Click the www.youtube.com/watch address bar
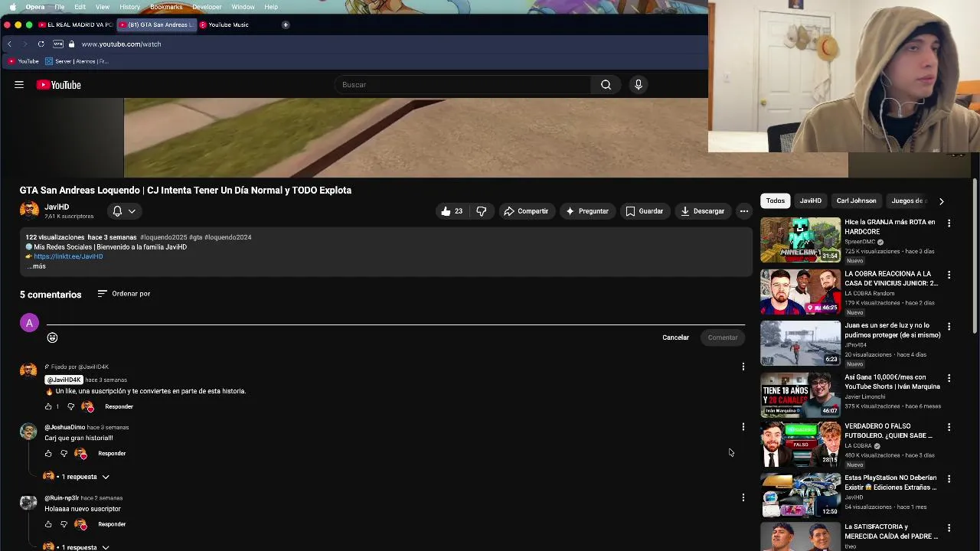980x551 pixels. point(121,44)
